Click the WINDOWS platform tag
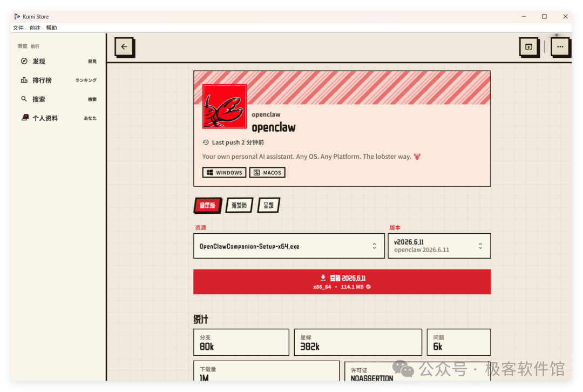This screenshot has height=392, width=583. pyautogui.click(x=224, y=173)
